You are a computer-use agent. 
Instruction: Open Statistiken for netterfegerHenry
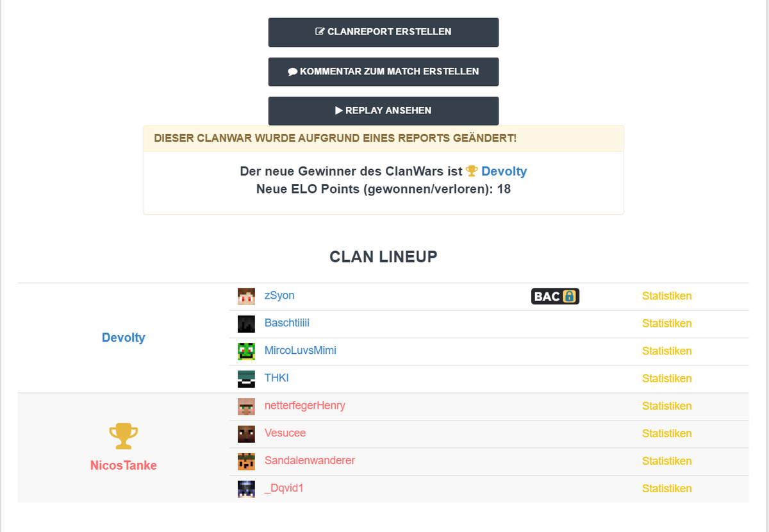tap(667, 406)
